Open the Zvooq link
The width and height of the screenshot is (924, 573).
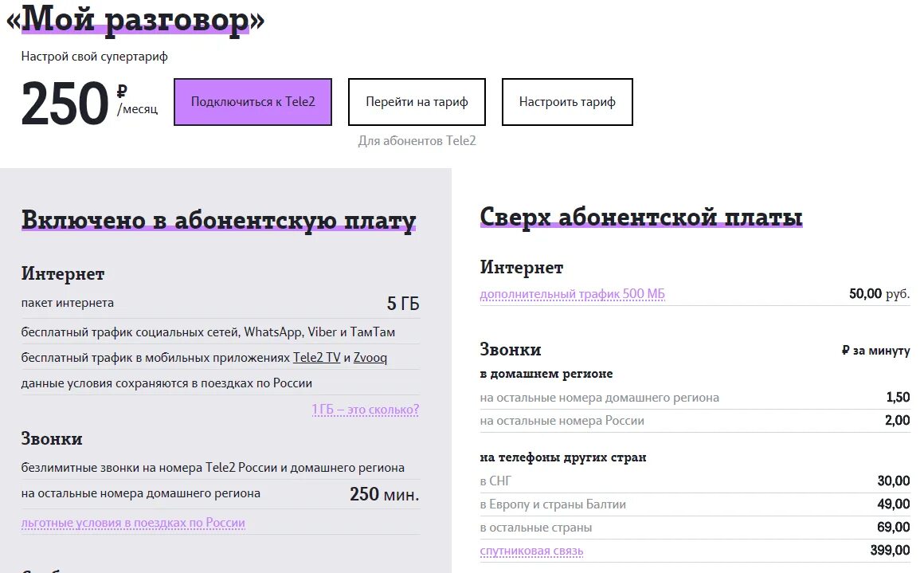pos(370,357)
